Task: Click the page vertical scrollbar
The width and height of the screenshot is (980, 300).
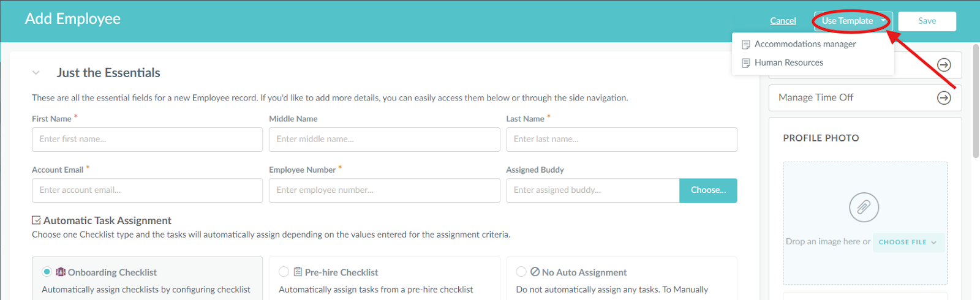Action: point(975,101)
